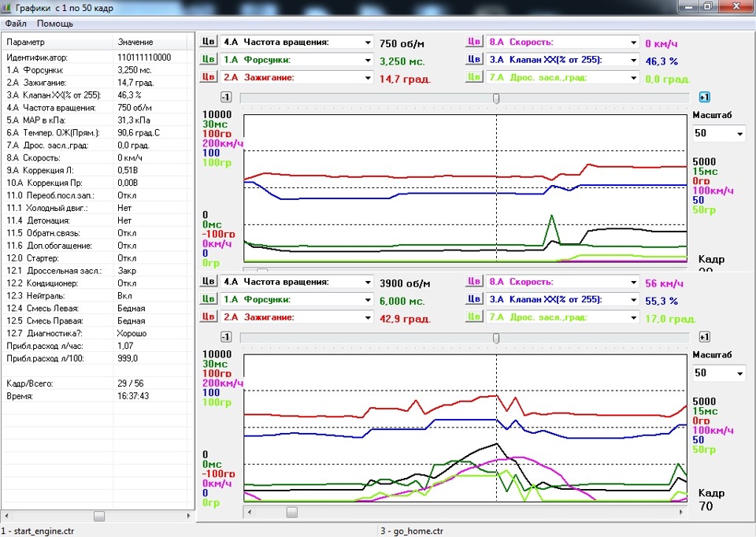
Task: Click the +1 frame button above the upper graph
Action: (704, 97)
